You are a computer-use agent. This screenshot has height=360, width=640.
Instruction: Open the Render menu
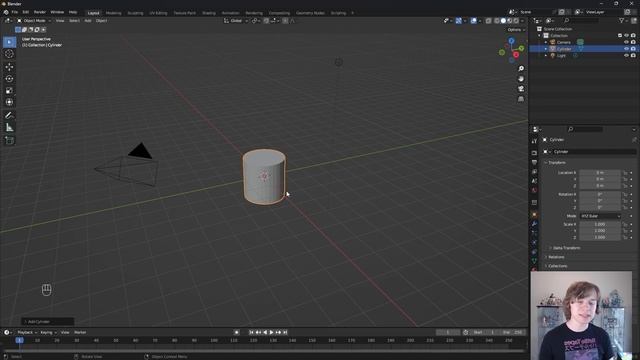coord(40,12)
